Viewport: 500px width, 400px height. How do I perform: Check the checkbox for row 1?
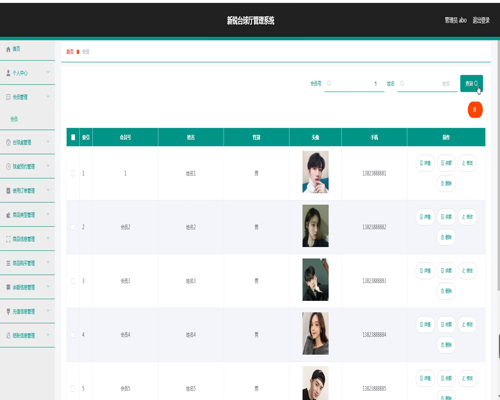(x=73, y=173)
